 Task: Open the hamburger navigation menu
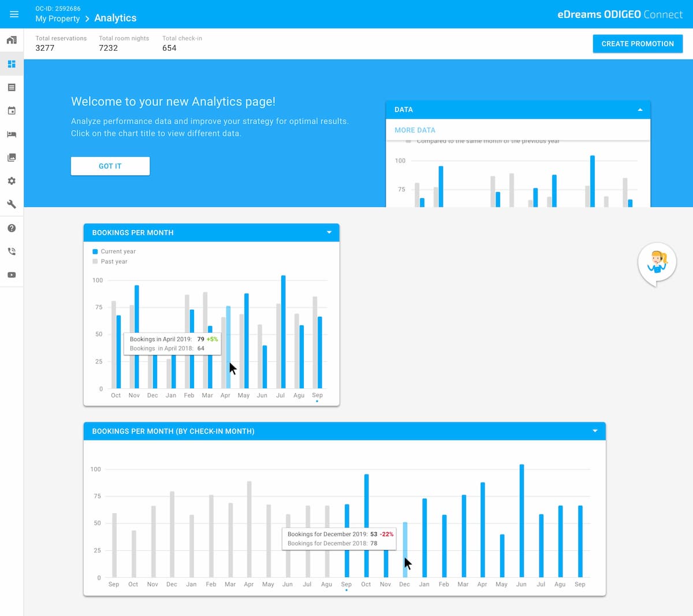pos(14,14)
